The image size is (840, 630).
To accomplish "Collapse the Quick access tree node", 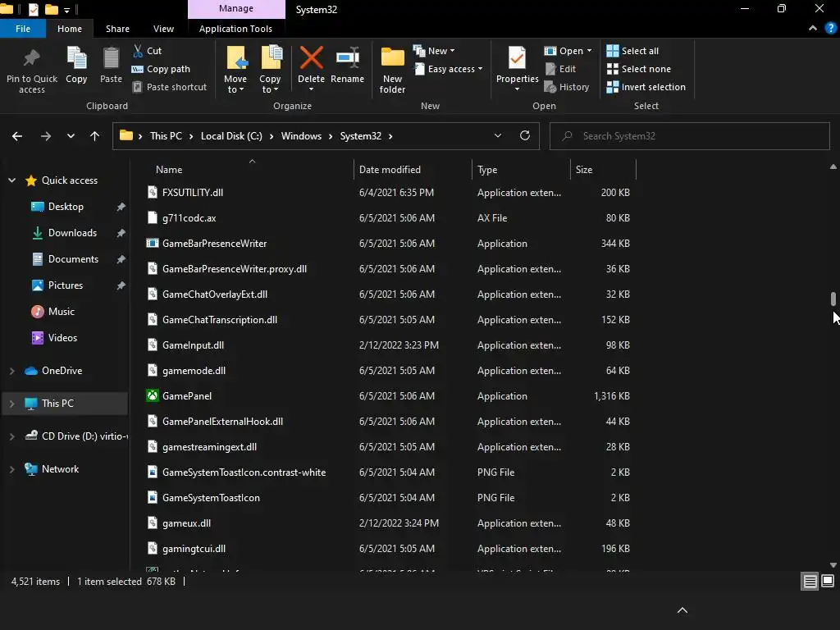I will pos(11,180).
